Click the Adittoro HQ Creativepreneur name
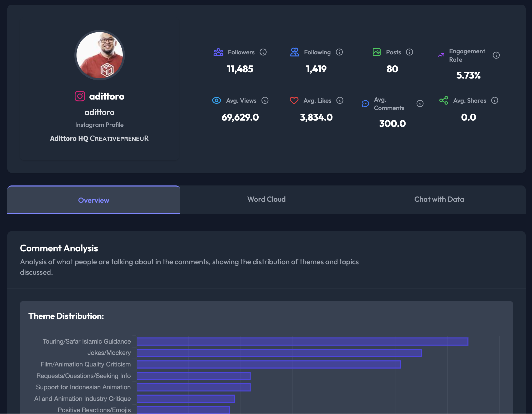This screenshot has height=414, width=532. (x=99, y=138)
